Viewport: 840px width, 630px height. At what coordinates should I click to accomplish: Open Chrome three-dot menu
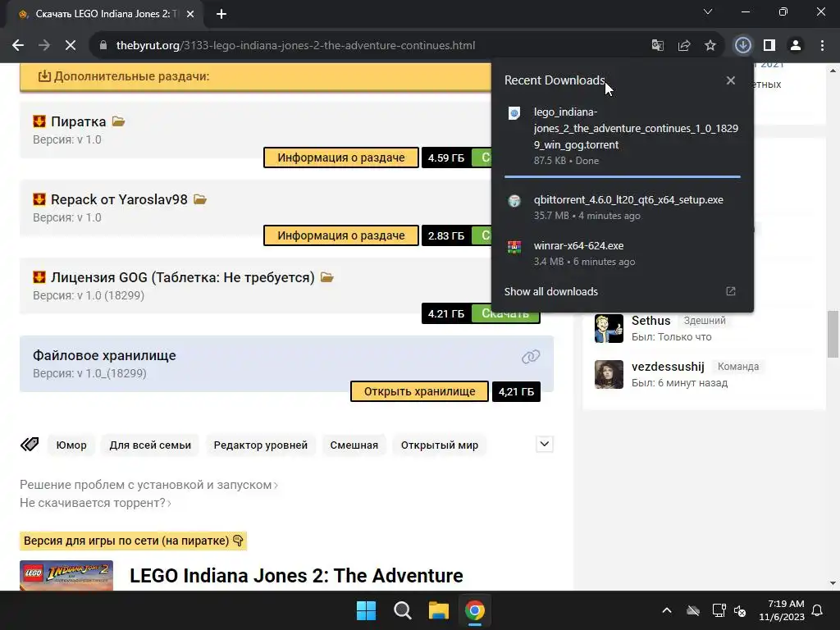[x=822, y=46]
